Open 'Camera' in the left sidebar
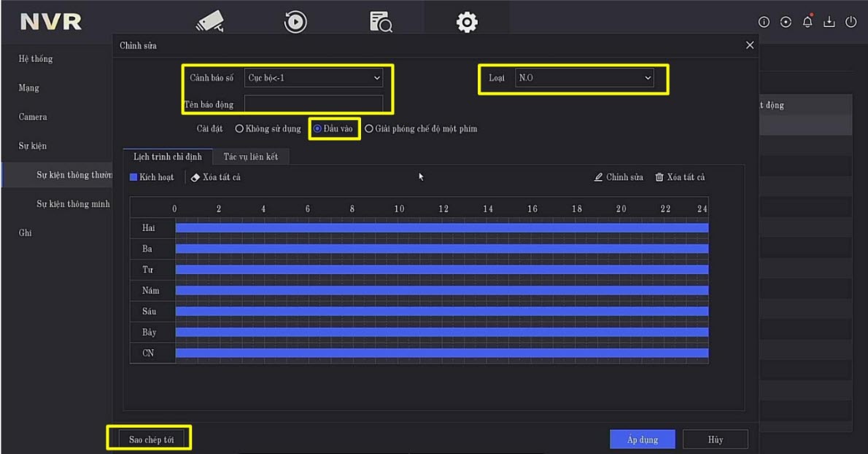This screenshot has height=454, width=868. (33, 117)
